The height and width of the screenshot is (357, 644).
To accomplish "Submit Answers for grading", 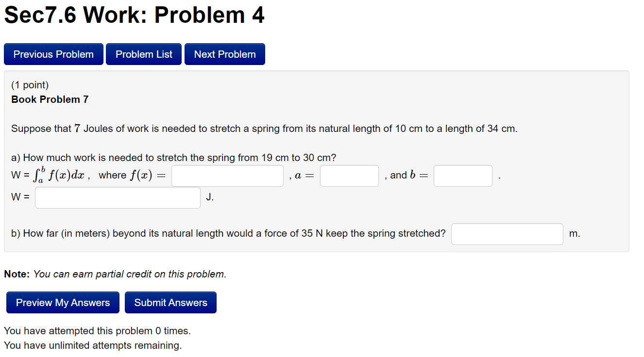I will 170,302.
